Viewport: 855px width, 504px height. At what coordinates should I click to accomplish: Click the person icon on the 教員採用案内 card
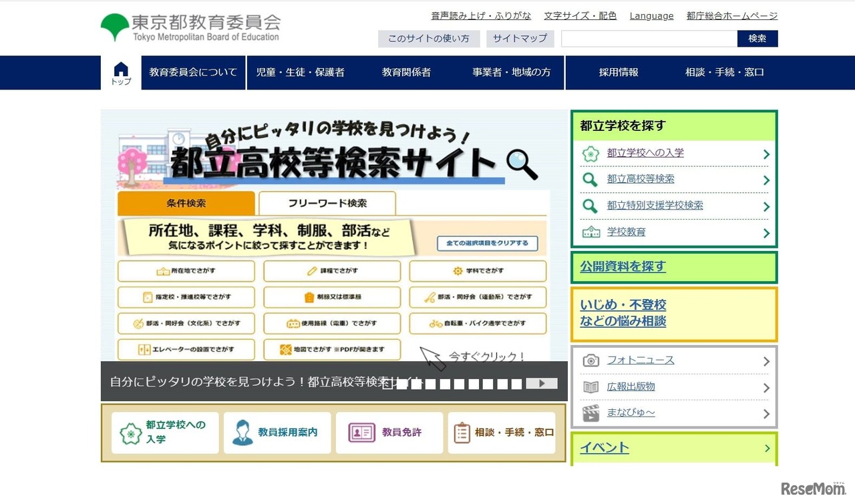pyautogui.click(x=242, y=433)
